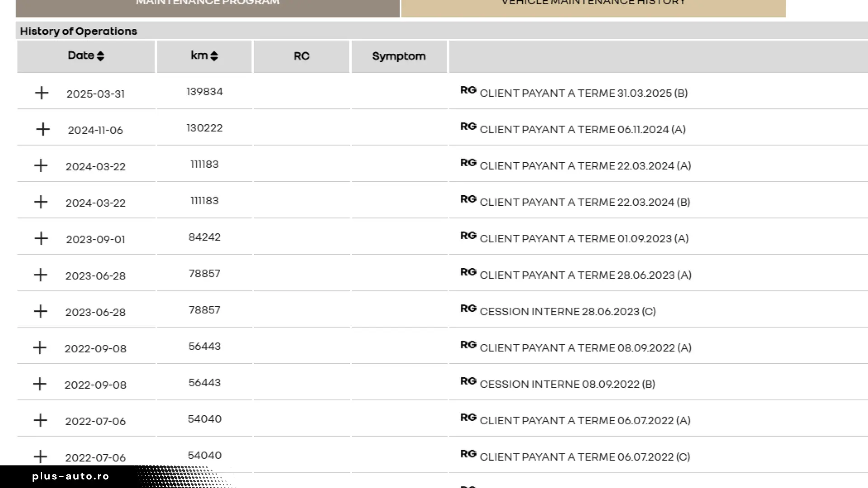Image resolution: width=868 pixels, height=488 pixels.
Task: Expand the 2022-07-06 row ending (A)
Action: pos(40,420)
